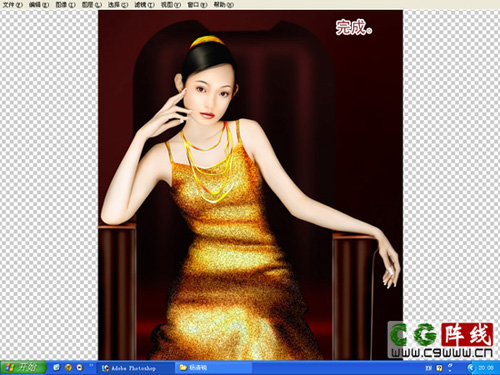Screen dimensions: 500x375
Task: Open the 选择 (Select) menu
Action: coord(118,5)
